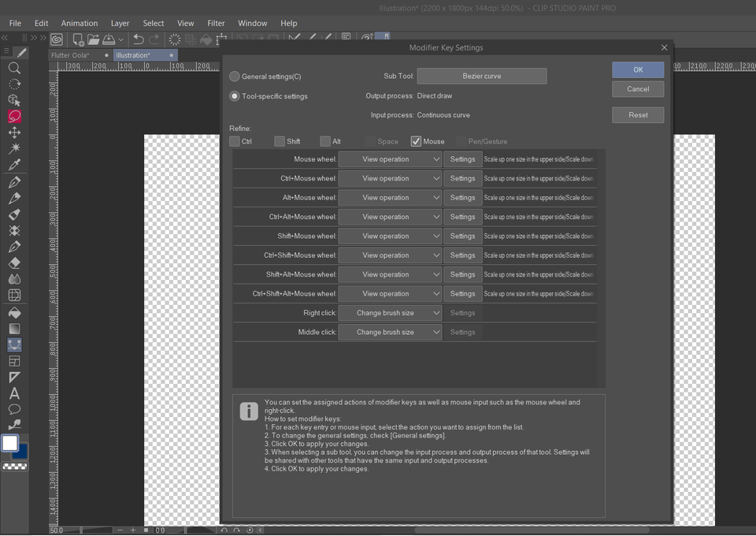Select the General settings radio button
Viewport: 756px width, 536px height.
(235, 76)
